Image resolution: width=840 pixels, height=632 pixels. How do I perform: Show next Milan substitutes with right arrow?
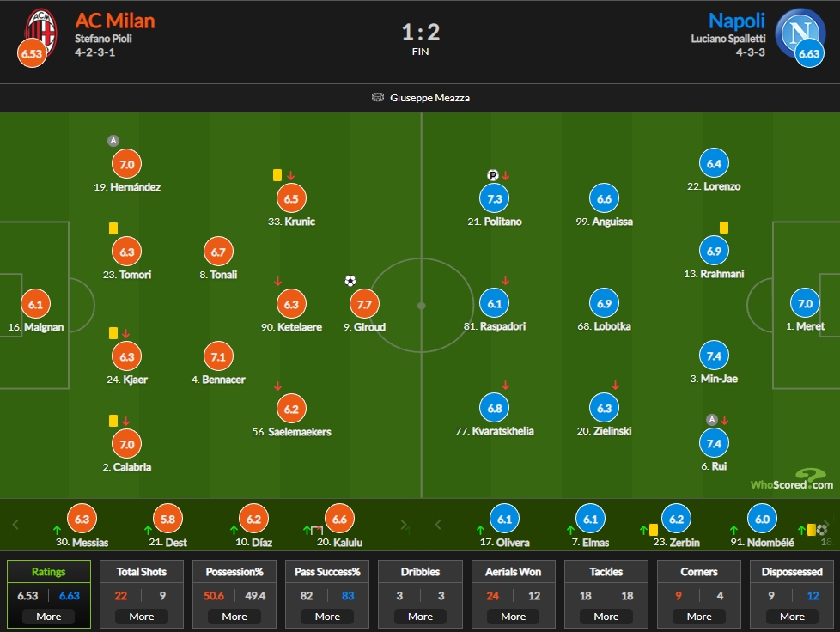pos(404,525)
